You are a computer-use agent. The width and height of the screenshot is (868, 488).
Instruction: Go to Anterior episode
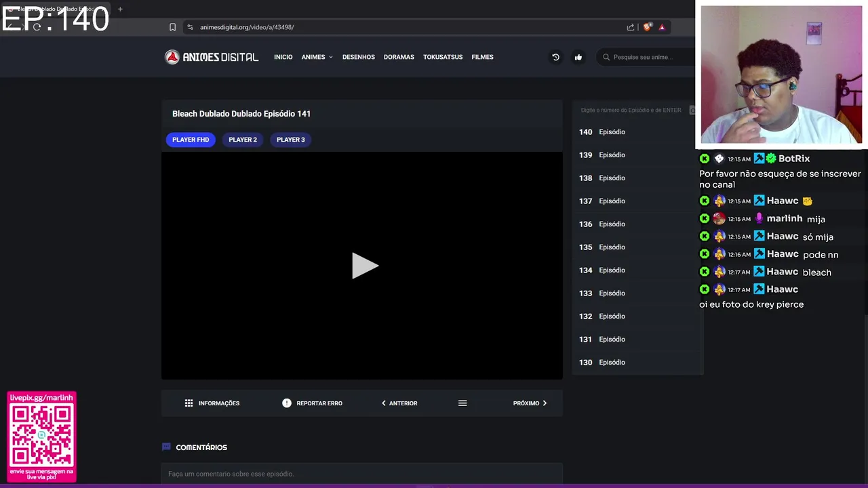click(x=399, y=403)
